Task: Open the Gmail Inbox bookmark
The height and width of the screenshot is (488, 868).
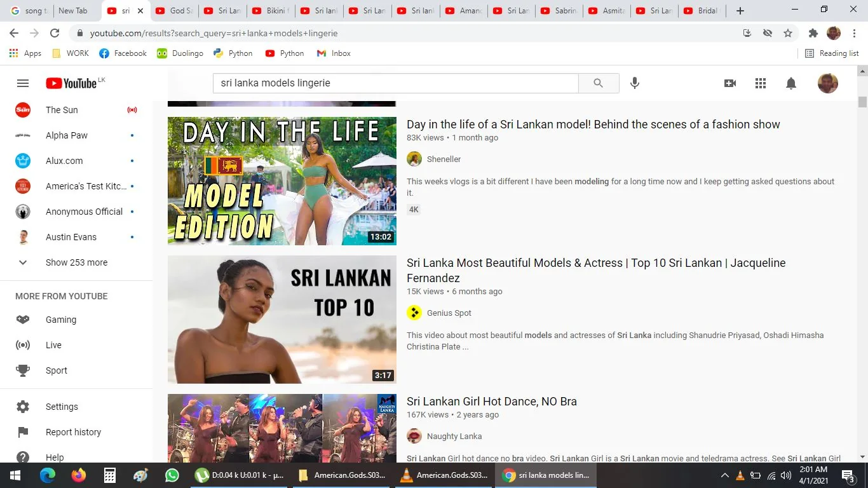Action: coord(334,53)
